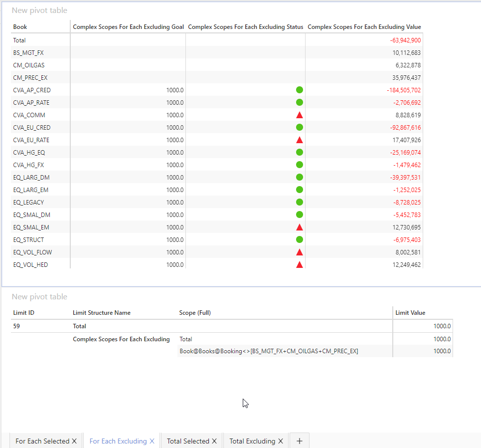Click red triangle status for CVA_COMM

299,115
